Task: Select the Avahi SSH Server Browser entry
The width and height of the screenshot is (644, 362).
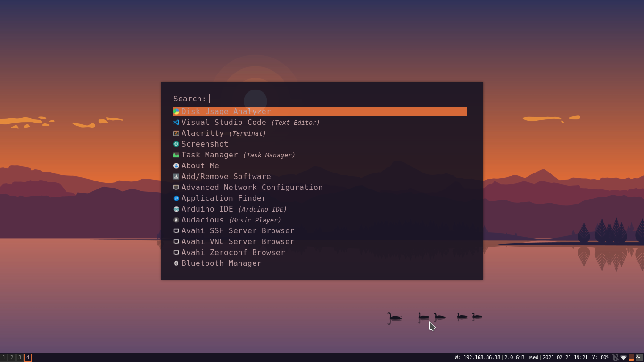Action: click(x=320, y=231)
